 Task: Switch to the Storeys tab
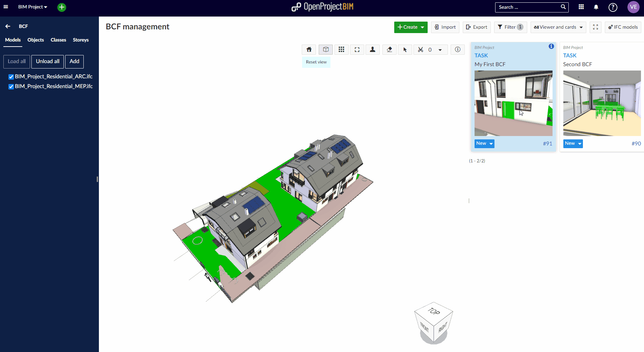pyautogui.click(x=81, y=40)
